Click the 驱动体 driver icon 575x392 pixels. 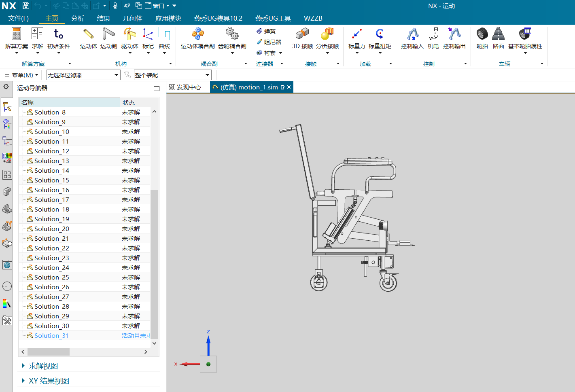click(x=129, y=34)
